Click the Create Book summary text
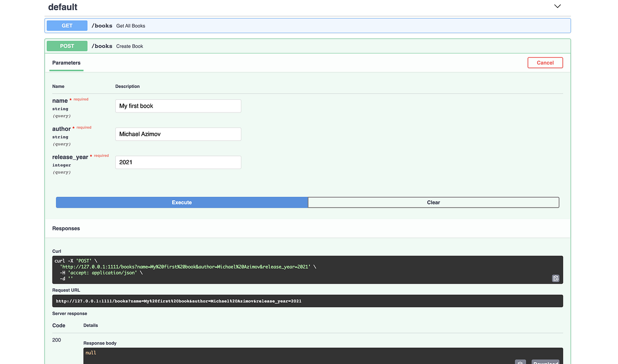Viewport: 618px width, 364px height. point(129,46)
